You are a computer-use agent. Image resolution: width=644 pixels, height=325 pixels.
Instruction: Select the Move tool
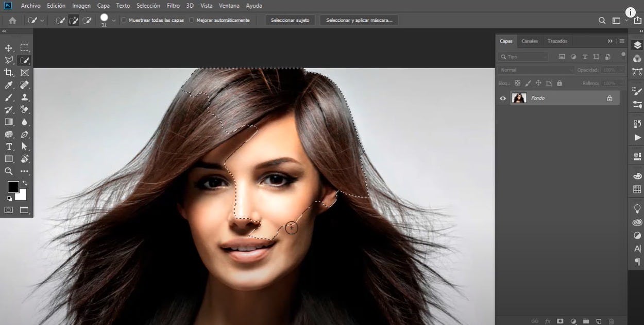(x=8, y=47)
